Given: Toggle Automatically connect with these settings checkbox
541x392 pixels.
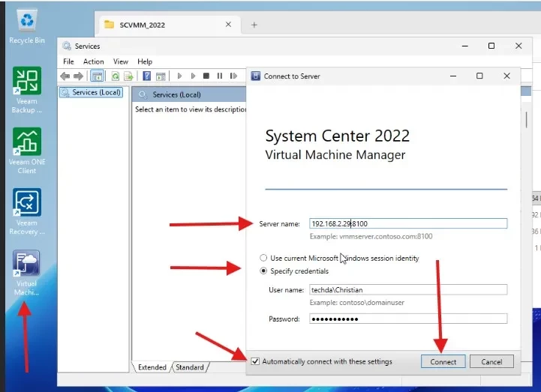Looking at the screenshot, I should (255, 361).
